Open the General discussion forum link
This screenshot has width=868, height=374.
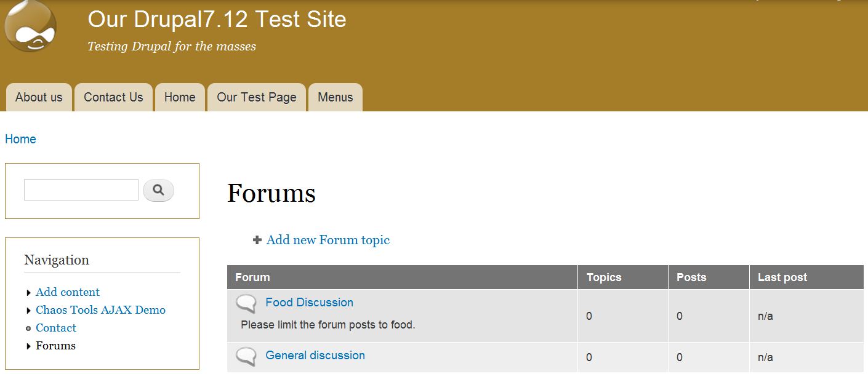(x=315, y=355)
